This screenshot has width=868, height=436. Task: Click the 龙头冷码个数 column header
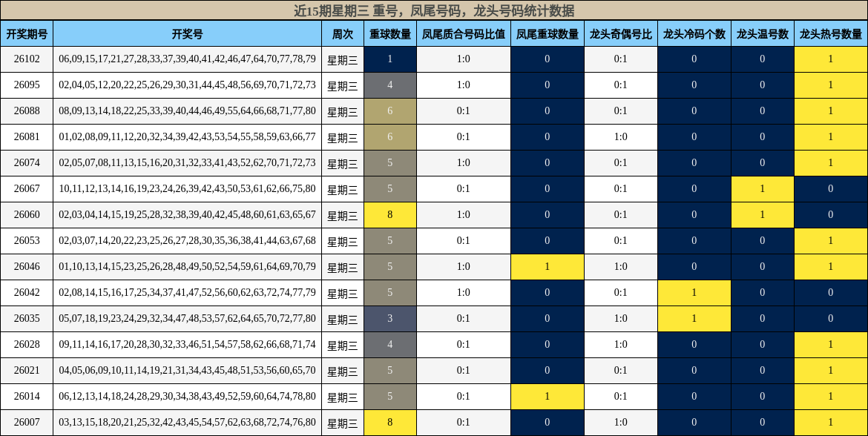click(694, 33)
